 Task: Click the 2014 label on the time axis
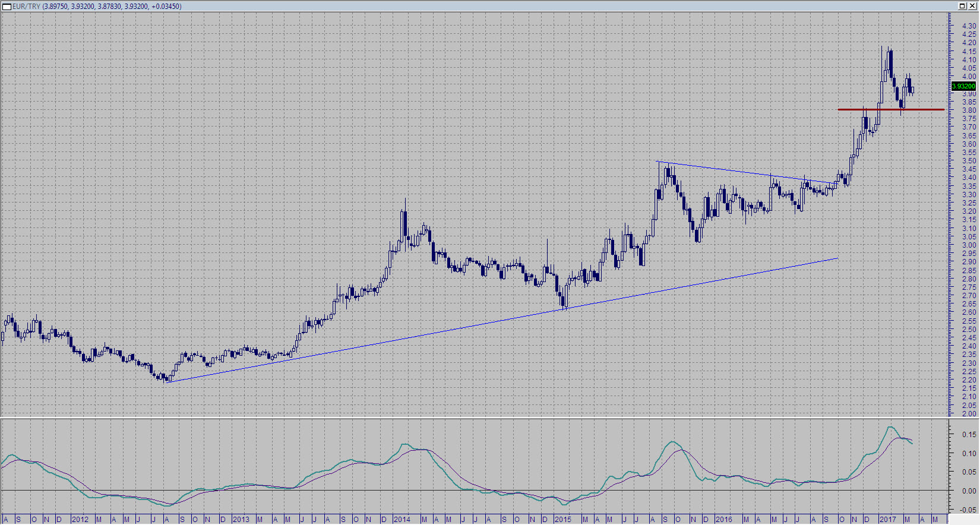point(402,520)
